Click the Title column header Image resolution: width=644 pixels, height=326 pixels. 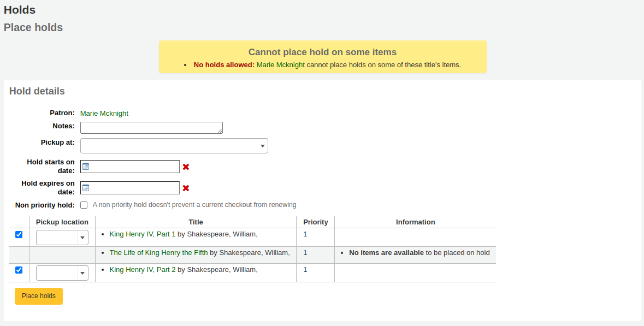click(x=196, y=222)
